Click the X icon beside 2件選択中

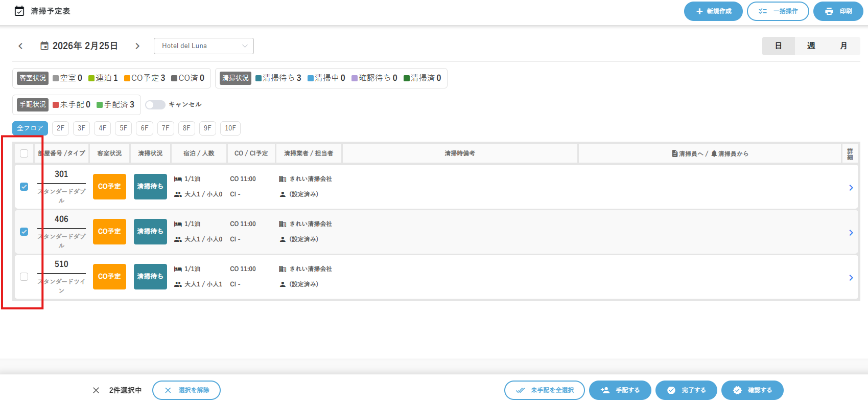click(96, 390)
